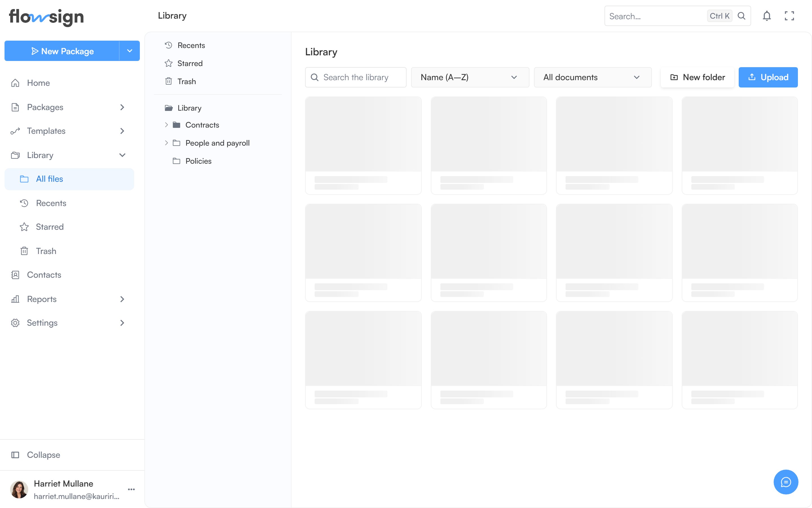The image size is (812, 508).
Task: Open Policies folder in tree
Action: (198, 161)
